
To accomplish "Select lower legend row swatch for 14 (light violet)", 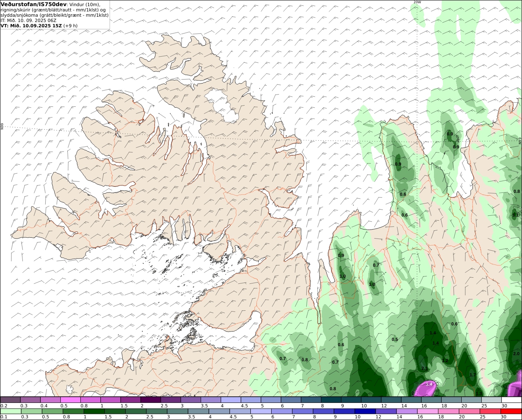I will (407, 411).
